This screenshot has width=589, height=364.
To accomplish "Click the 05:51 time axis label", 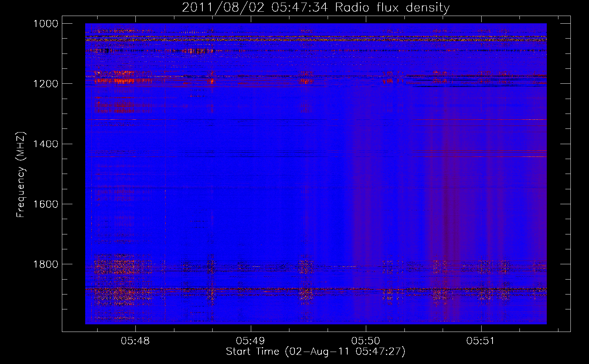I will click(481, 341).
